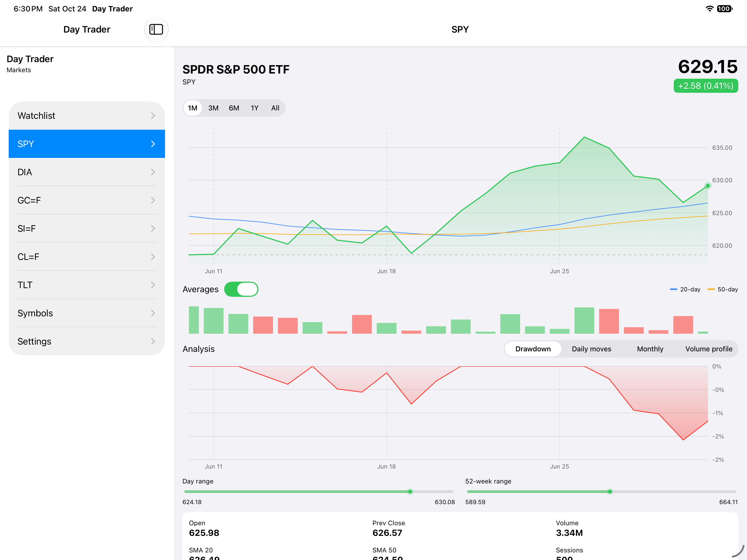Switch to the Volume profile tab
747x560 pixels.
(708, 349)
